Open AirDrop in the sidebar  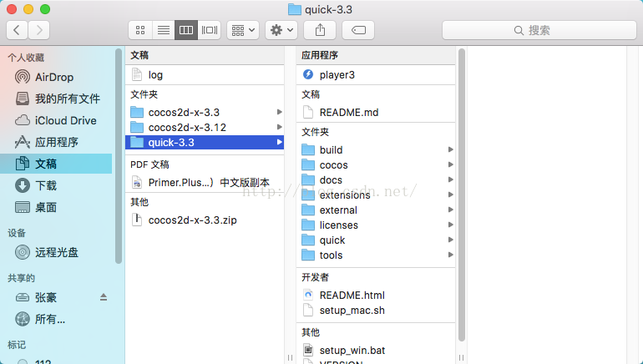click(56, 77)
